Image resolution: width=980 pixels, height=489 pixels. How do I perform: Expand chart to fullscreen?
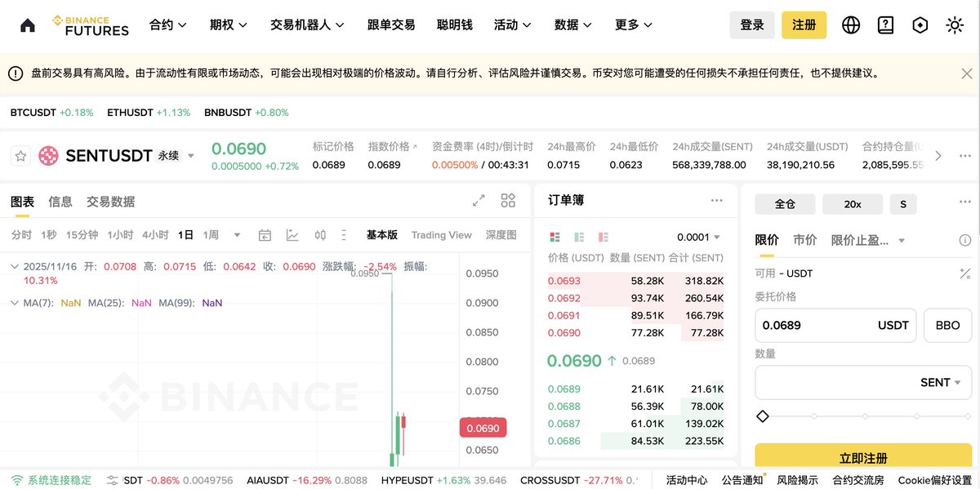coord(479,201)
